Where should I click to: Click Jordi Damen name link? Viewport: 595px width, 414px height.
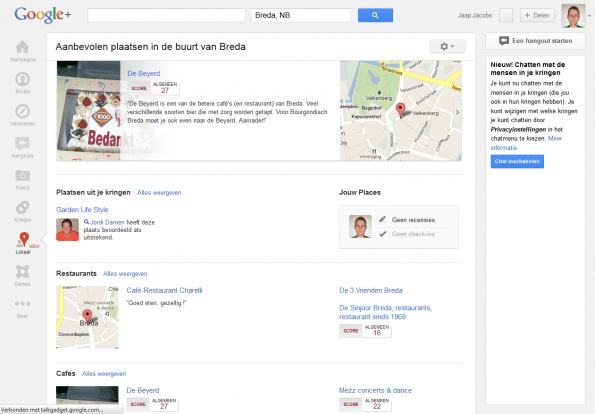(107, 222)
